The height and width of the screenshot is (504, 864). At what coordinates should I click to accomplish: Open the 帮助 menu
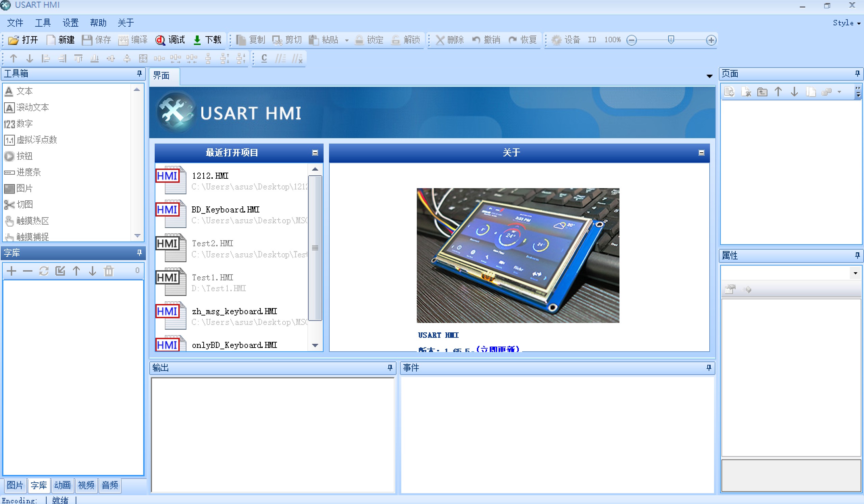tap(98, 23)
